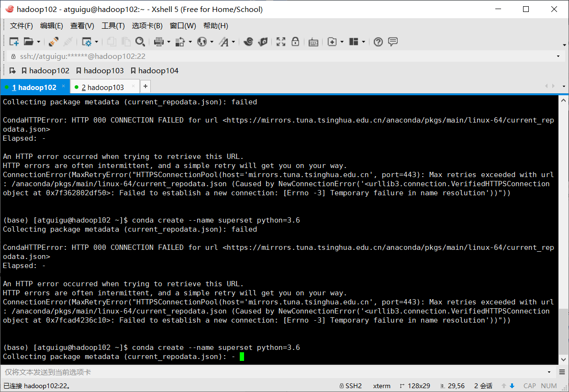569x392 pixels.
Task: Expand the Open folder dropdown arrow
Action: 38,42
